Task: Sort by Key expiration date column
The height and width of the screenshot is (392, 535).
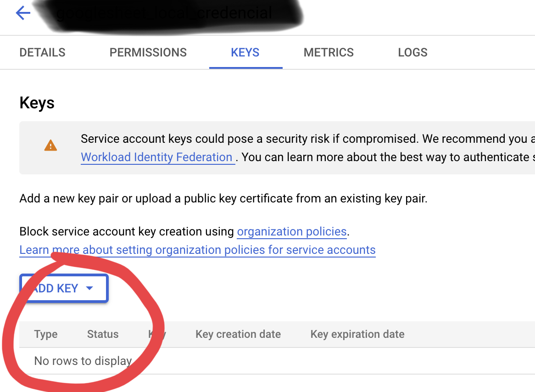Action: (x=357, y=334)
